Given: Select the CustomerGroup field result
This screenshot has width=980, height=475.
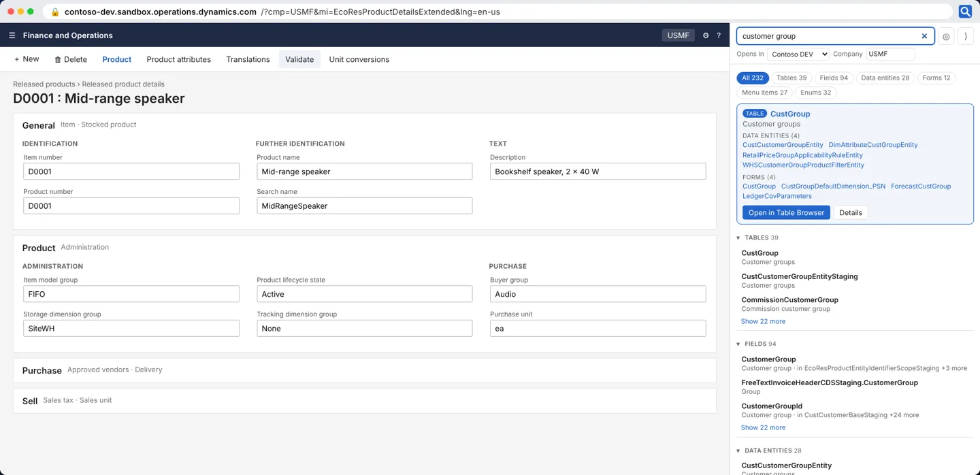Looking at the screenshot, I should coord(854,363).
